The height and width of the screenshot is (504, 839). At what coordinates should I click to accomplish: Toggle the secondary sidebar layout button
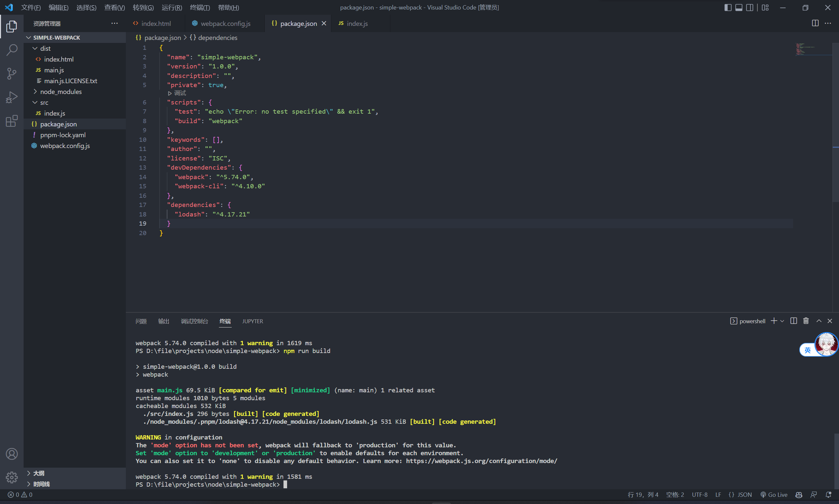[749, 8]
